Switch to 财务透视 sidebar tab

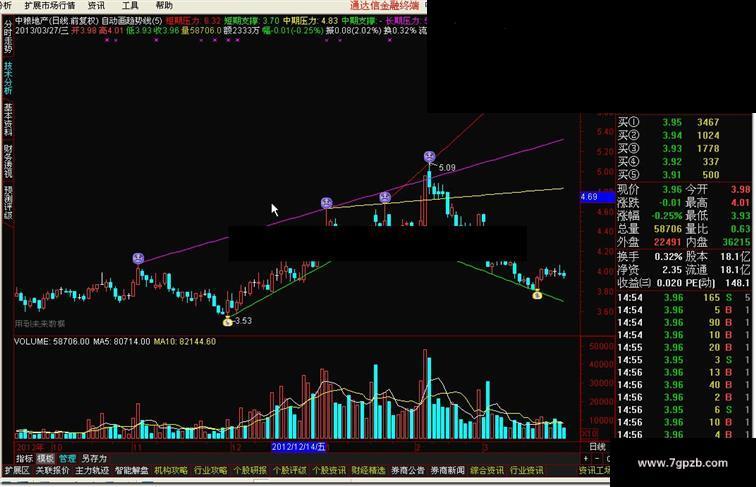(8, 160)
